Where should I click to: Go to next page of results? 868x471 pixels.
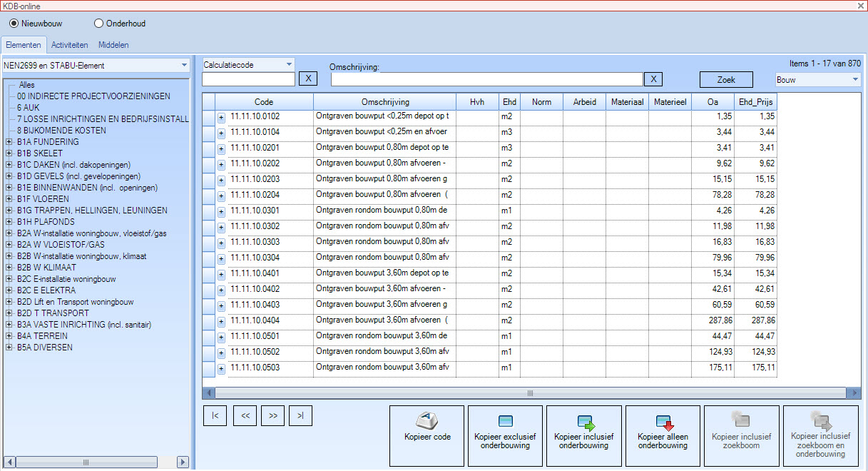click(272, 415)
